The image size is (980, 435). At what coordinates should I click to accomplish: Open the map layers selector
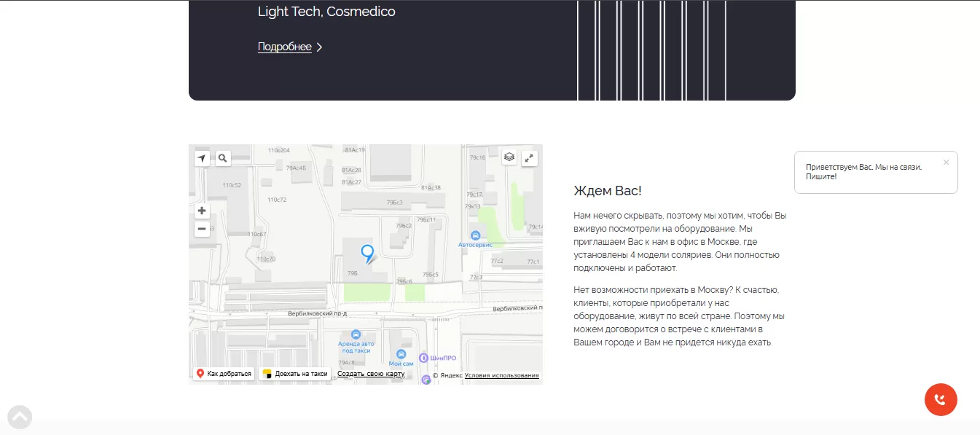[x=509, y=157]
